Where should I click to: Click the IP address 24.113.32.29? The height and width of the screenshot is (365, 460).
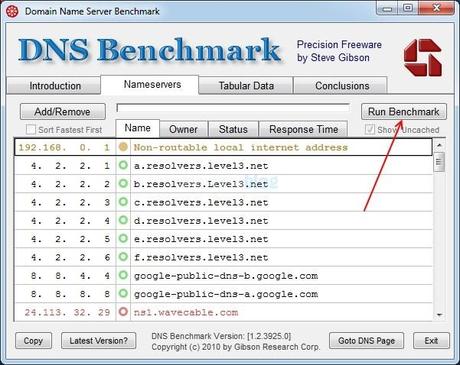(x=67, y=312)
